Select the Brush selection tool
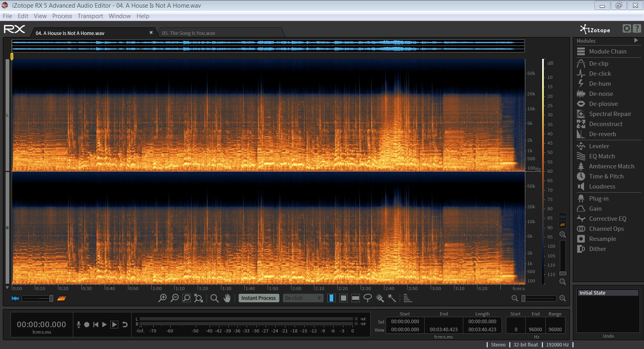 pos(380,298)
